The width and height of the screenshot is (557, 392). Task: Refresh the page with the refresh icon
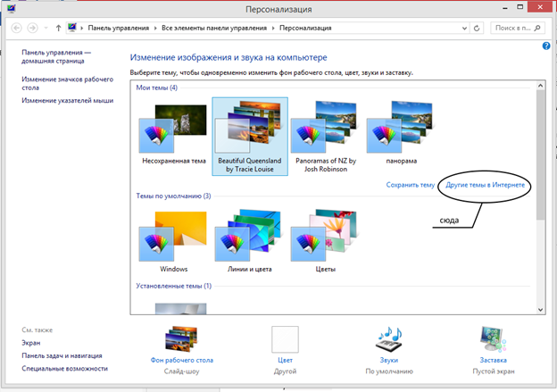[x=477, y=28]
